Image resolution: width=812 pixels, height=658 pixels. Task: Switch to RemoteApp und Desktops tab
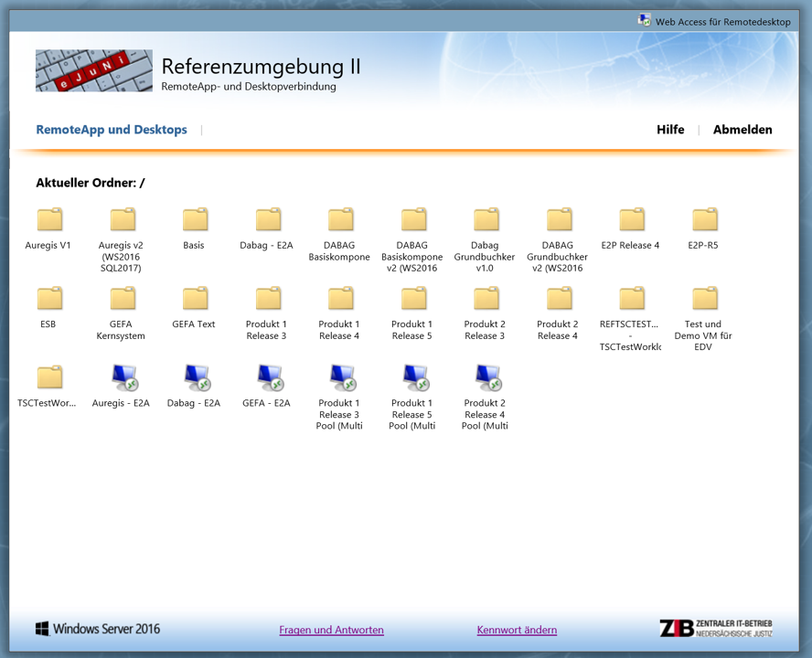pyautogui.click(x=112, y=130)
